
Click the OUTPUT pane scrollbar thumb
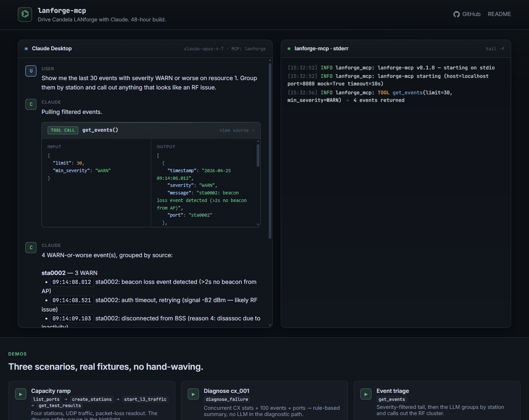(258, 155)
